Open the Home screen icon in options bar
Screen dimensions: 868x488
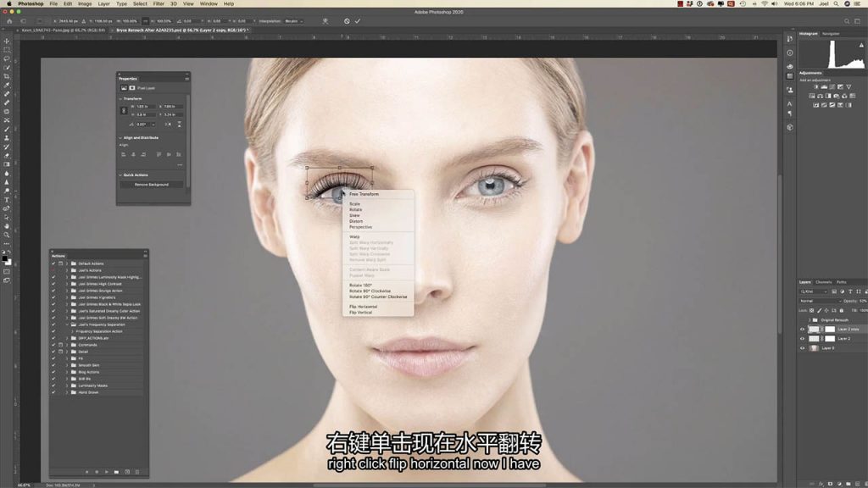[x=9, y=21]
